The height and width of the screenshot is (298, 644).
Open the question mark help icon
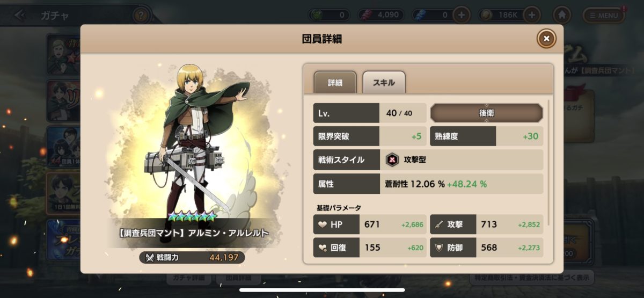[141, 15]
